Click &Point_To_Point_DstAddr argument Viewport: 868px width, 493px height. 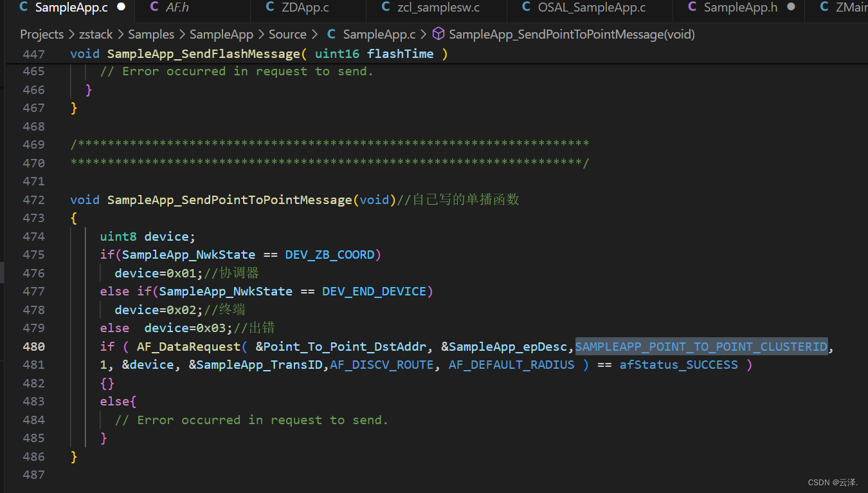click(341, 346)
